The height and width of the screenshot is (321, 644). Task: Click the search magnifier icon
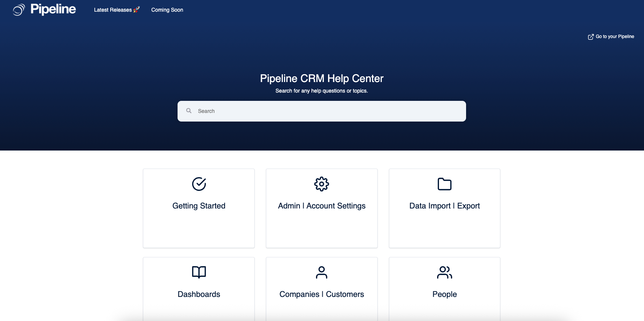(x=189, y=111)
